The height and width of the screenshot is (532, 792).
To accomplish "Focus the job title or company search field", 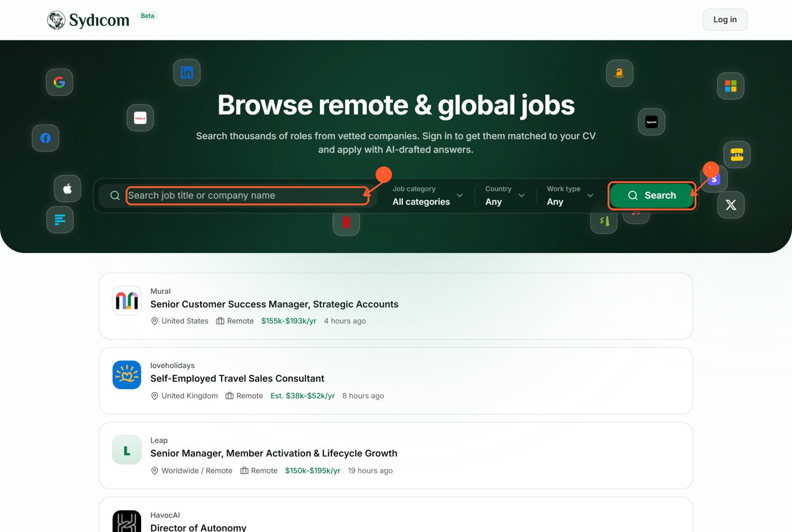I will pyautogui.click(x=247, y=195).
